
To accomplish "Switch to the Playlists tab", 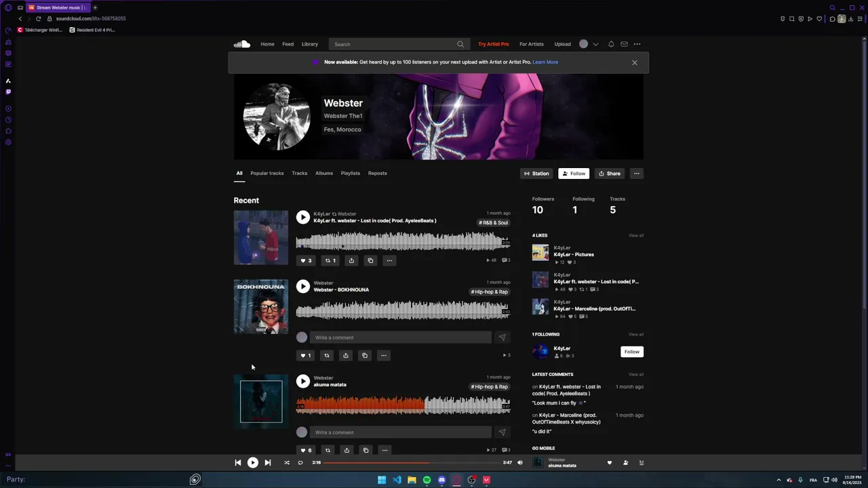I will (351, 173).
